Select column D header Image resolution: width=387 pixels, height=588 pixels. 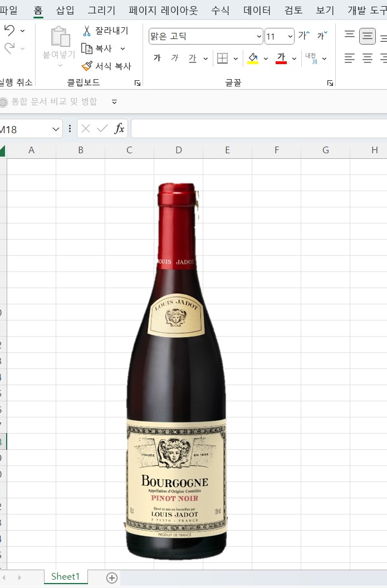click(x=178, y=150)
